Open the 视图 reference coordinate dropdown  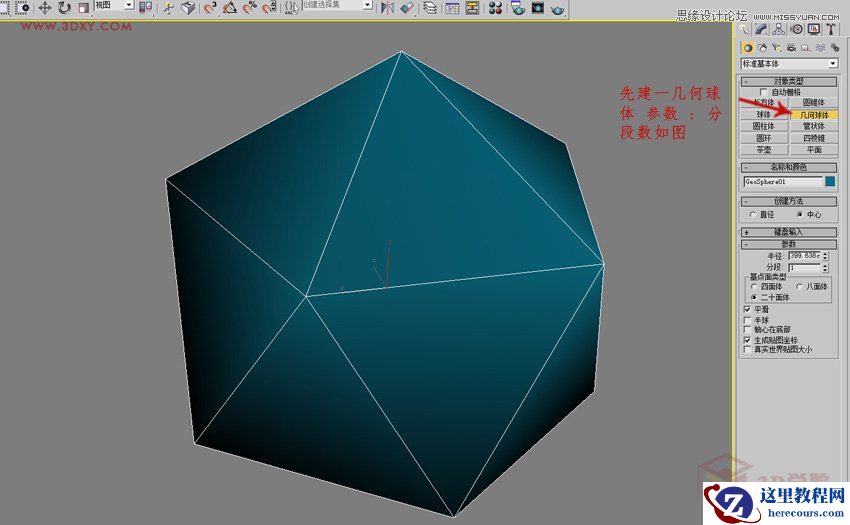(114, 5)
